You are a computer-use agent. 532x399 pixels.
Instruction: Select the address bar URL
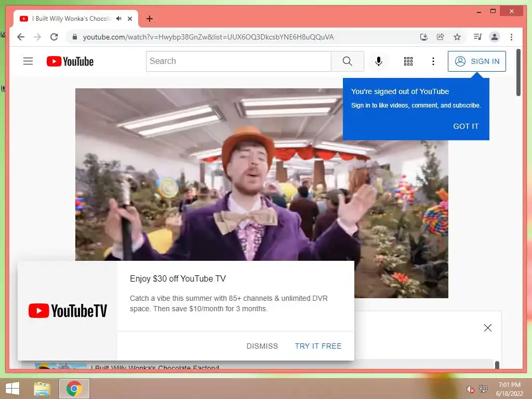(208, 37)
